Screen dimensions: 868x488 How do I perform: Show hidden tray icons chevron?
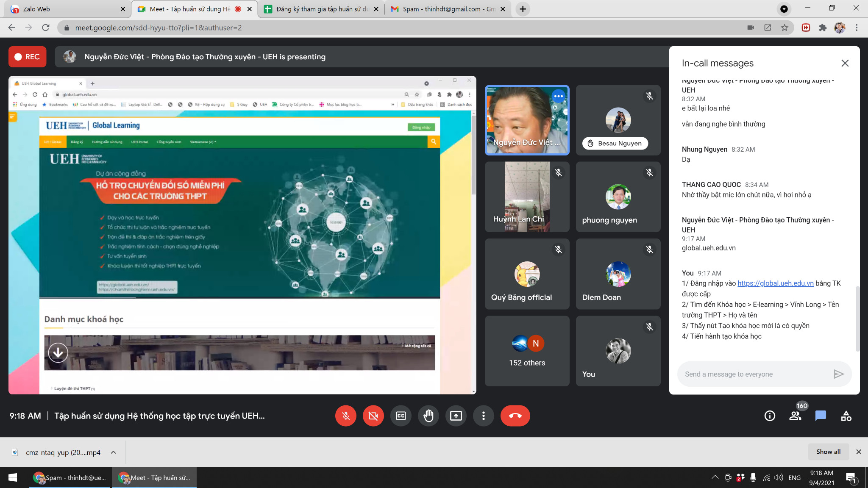(x=715, y=477)
